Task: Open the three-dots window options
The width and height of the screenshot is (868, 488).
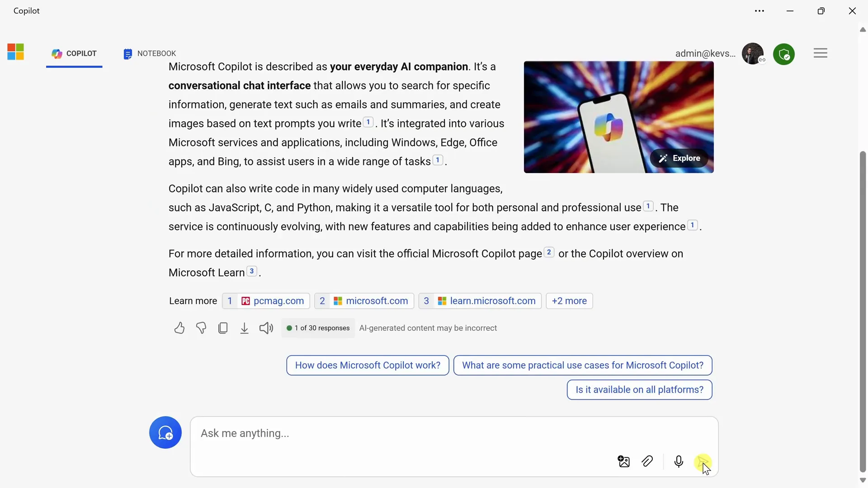Action: tap(759, 11)
